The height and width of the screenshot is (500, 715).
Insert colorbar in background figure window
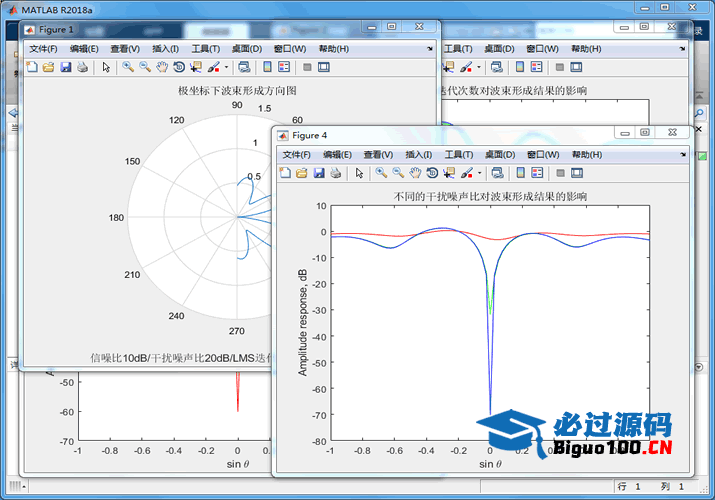[520, 67]
